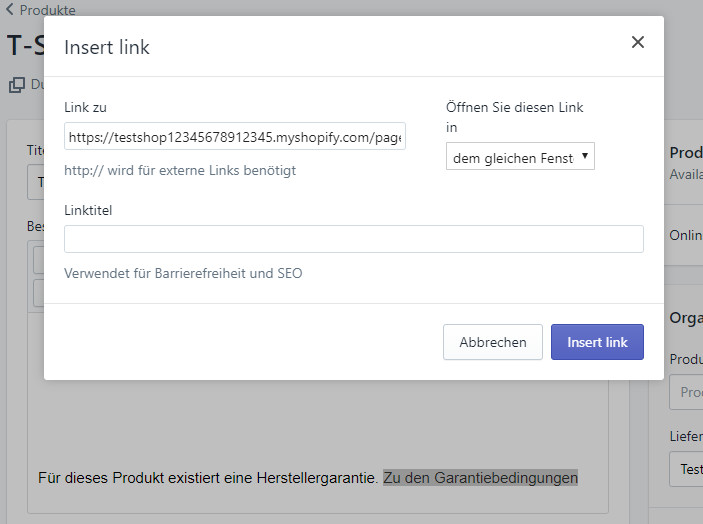This screenshot has height=524, width=703.
Task: Click the back chevron beside Produkte
Action: 10,11
